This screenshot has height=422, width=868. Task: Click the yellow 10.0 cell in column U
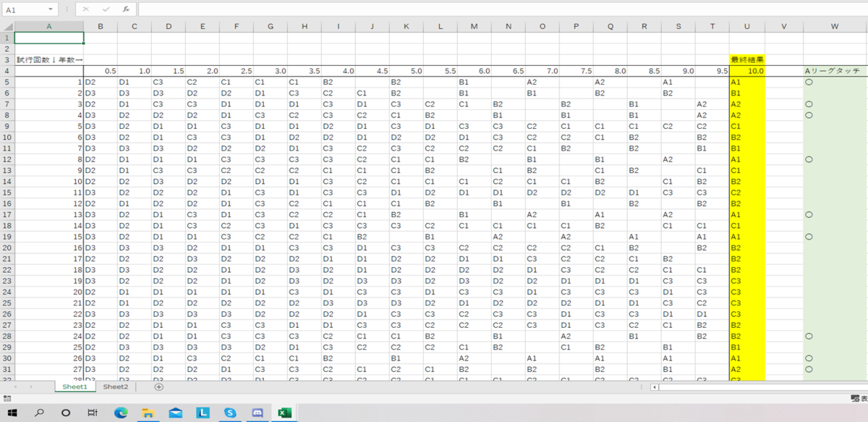[x=746, y=71]
